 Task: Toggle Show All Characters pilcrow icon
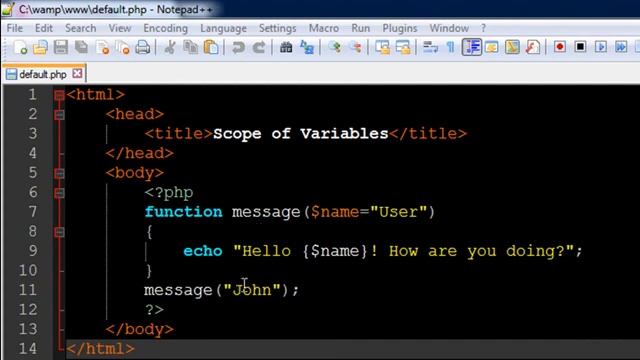pos(451,47)
